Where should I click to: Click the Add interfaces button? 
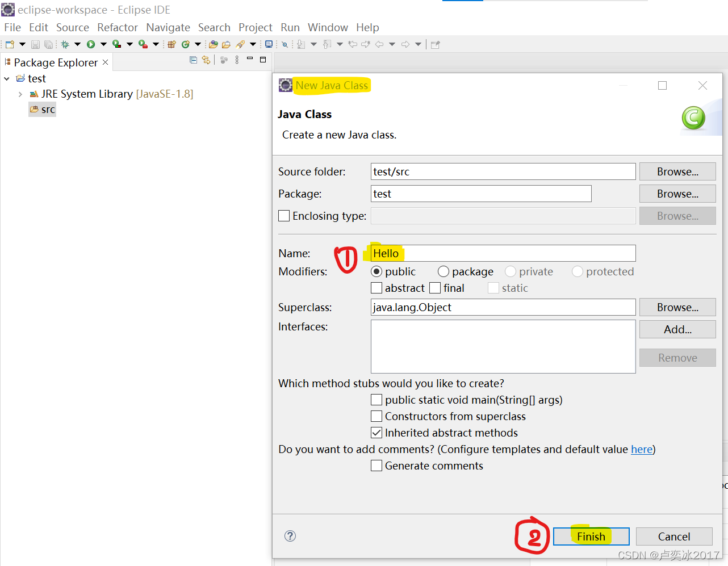pos(677,329)
